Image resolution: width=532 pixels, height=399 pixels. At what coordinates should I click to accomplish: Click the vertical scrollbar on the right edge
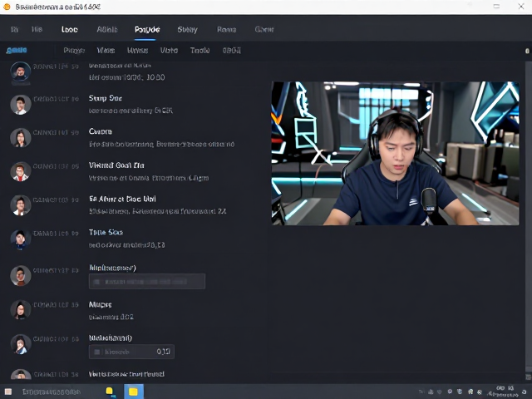(529, 217)
